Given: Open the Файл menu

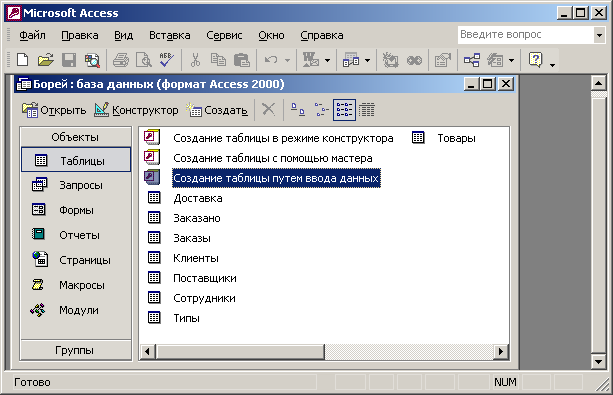Looking at the screenshot, I should [32, 35].
